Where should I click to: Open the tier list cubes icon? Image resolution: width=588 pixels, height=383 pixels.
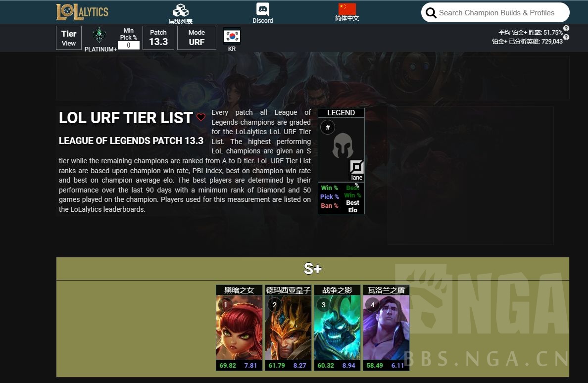(180, 10)
